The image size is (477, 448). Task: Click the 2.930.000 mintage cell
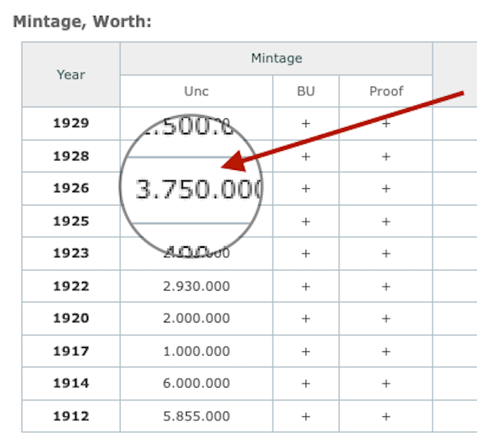(196, 286)
